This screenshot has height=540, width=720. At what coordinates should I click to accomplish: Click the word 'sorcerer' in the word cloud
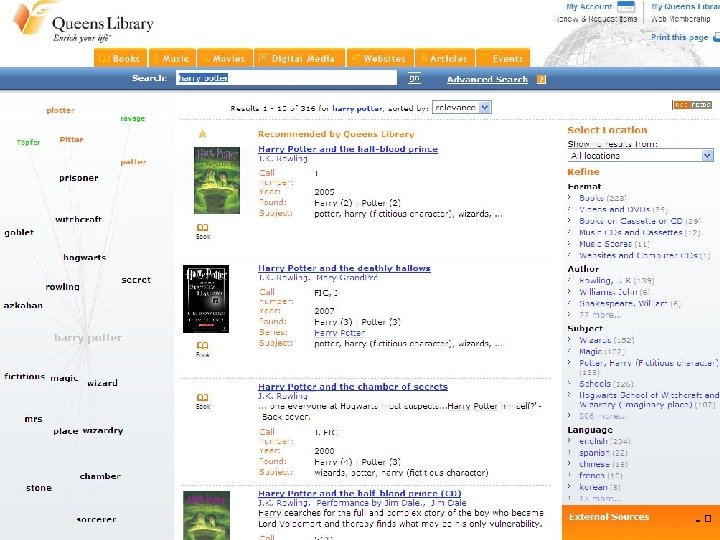pyautogui.click(x=96, y=519)
